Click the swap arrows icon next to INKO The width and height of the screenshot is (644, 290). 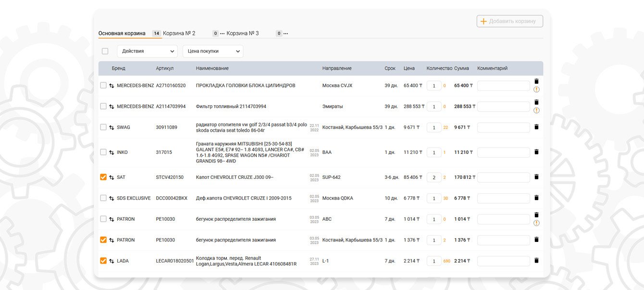pyautogui.click(x=111, y=152)
